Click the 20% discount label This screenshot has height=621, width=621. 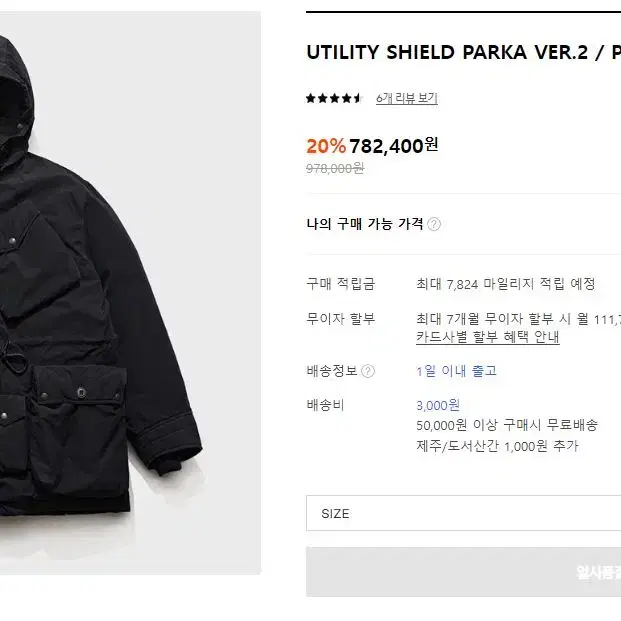(326, 146)
